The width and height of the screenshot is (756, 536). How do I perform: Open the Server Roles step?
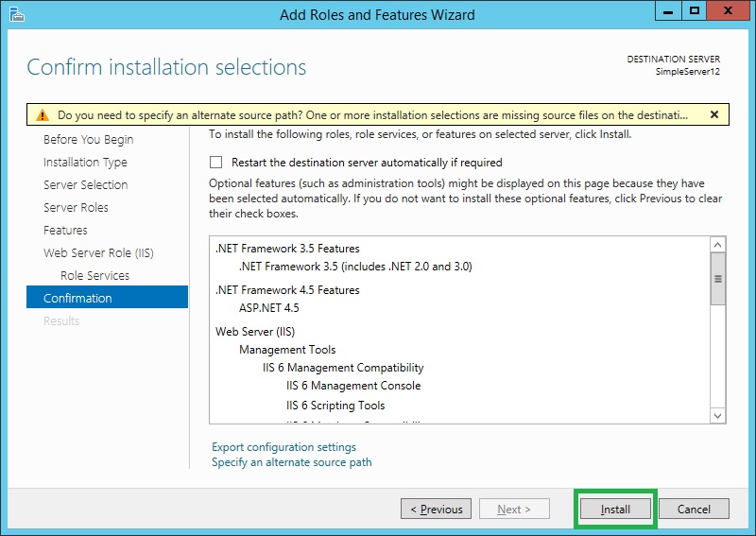(x=76, y=208)
